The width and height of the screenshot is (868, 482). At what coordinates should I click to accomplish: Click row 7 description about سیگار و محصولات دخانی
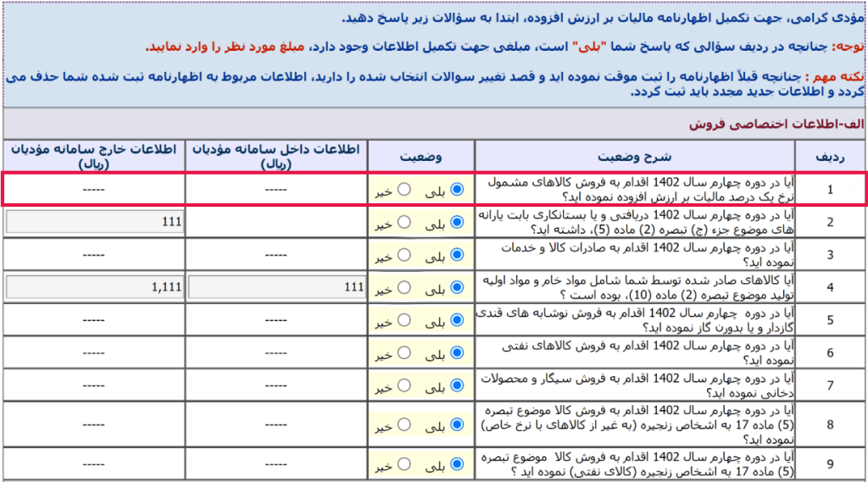click(637, 385)
